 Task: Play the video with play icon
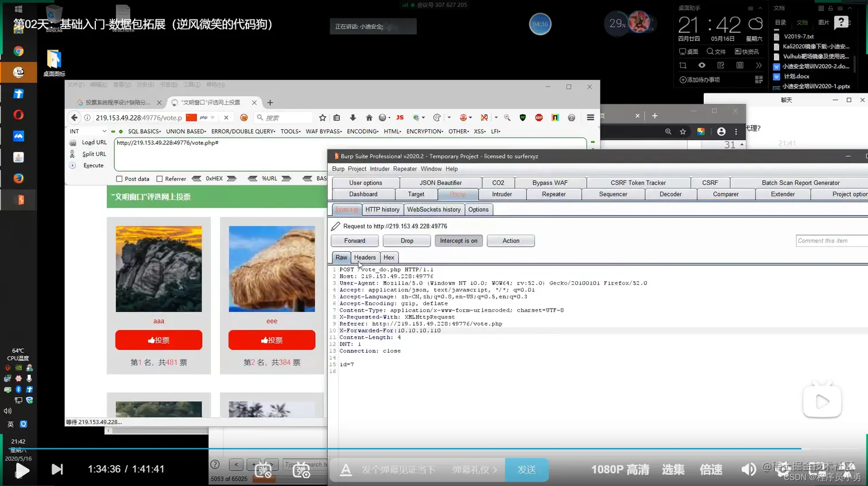click(22, 471)
